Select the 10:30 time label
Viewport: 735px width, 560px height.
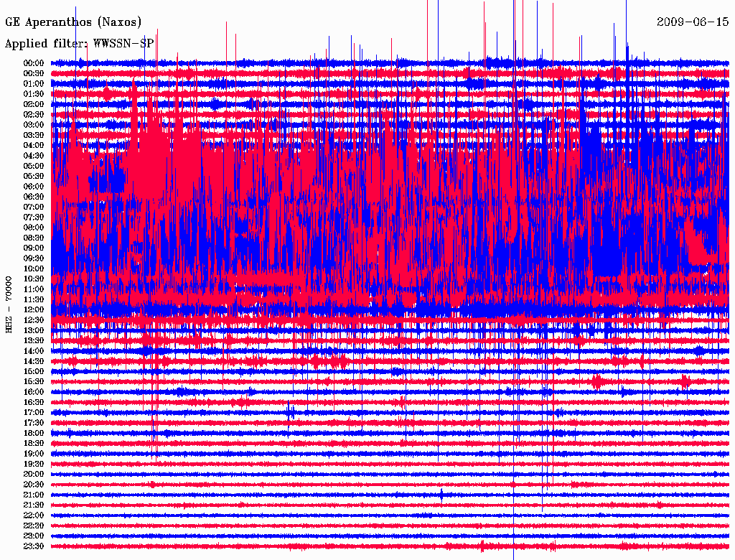(34, 279)
